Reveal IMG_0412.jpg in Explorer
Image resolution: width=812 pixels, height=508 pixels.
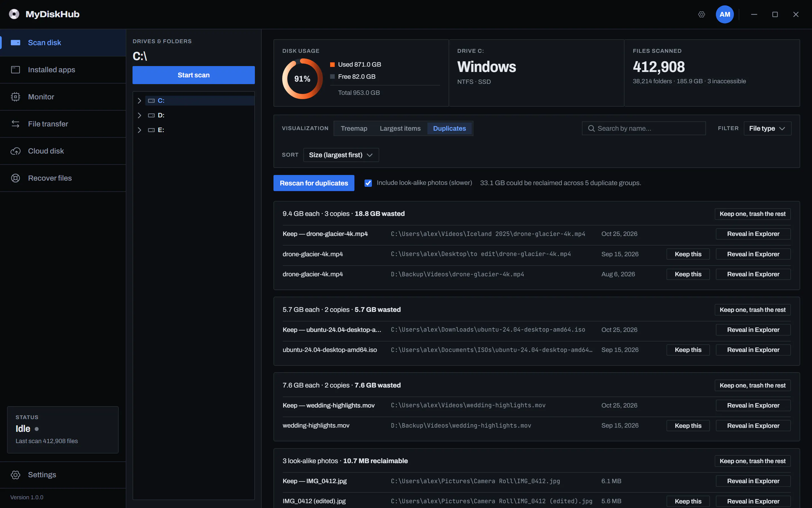tap(753, 481)
